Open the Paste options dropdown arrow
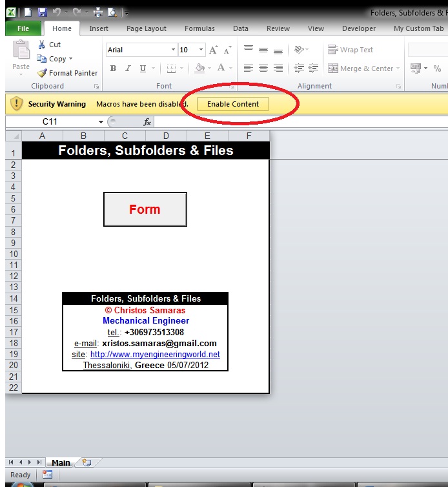Image resolution: width=448 pixels, height=487 pixels. (x=21, y=74)
